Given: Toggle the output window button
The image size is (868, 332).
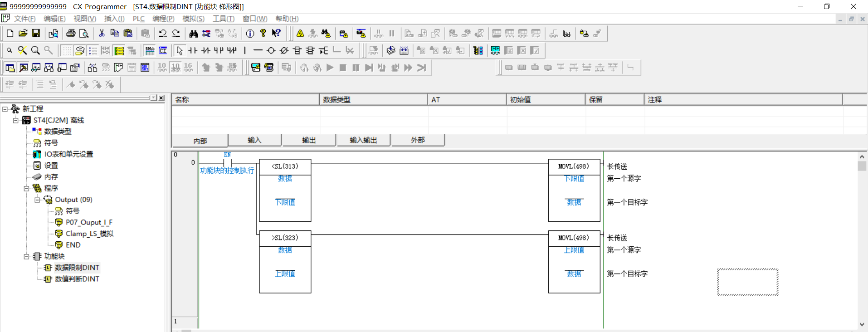Looking at the screenshot, I should [23, 68].
